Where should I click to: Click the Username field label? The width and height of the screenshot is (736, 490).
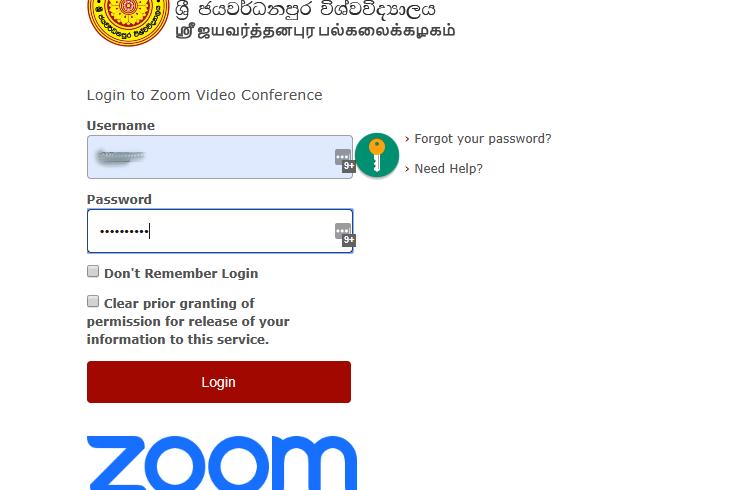click(121, 125)
